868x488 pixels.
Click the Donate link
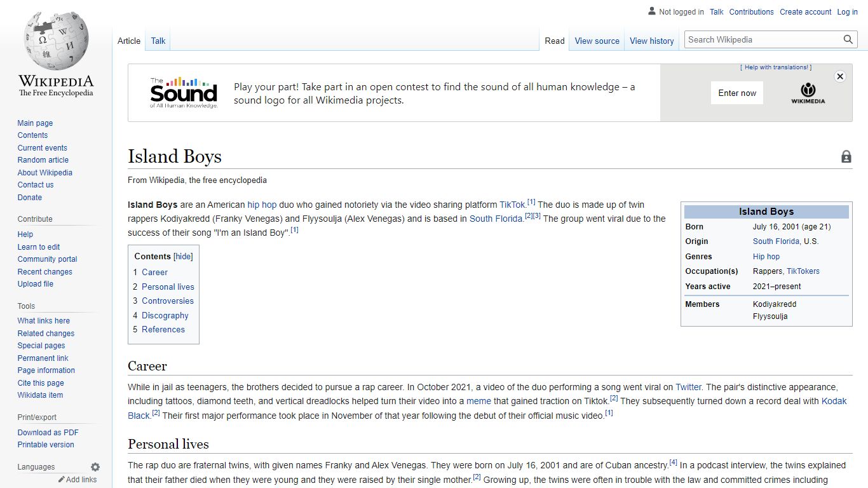30,198
